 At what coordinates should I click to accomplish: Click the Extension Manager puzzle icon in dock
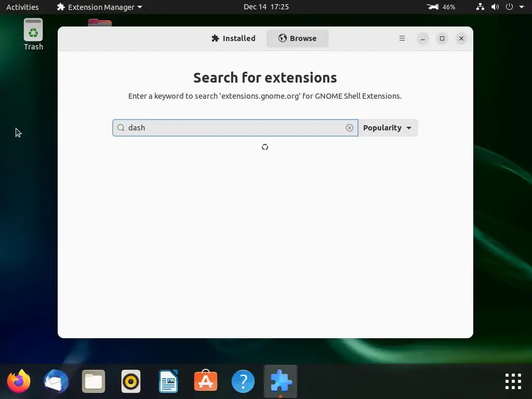[281, 381]
